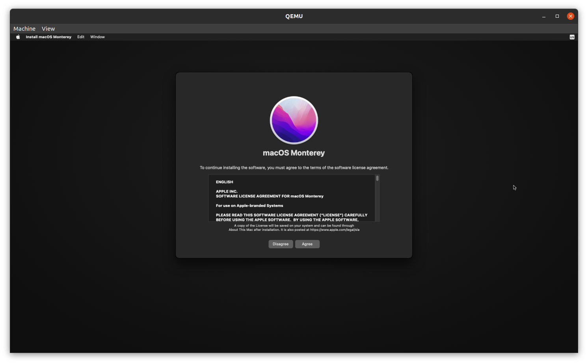This screenshot has width=588, height=364.
Task: Select the ENGLISH heading in the license text
Action: tap(224, 182)
